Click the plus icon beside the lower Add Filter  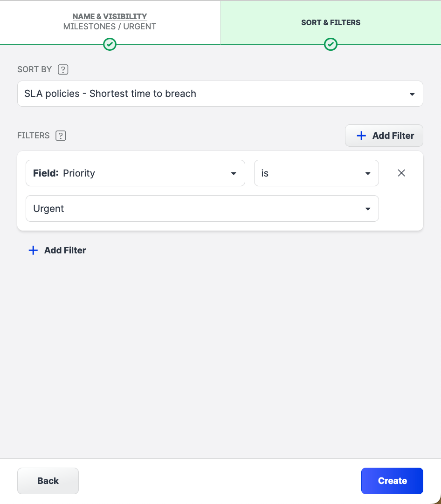coord(33,250)
